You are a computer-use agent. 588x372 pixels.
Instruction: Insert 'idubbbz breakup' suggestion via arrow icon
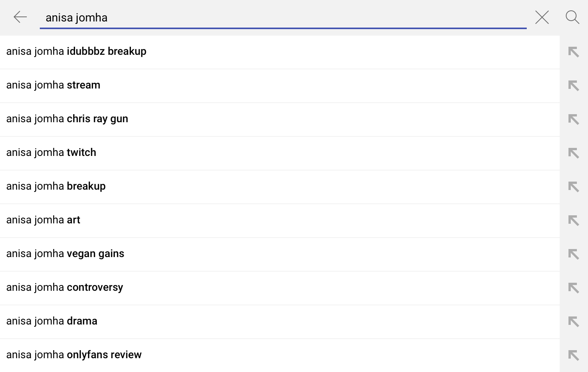click(573, 52)
